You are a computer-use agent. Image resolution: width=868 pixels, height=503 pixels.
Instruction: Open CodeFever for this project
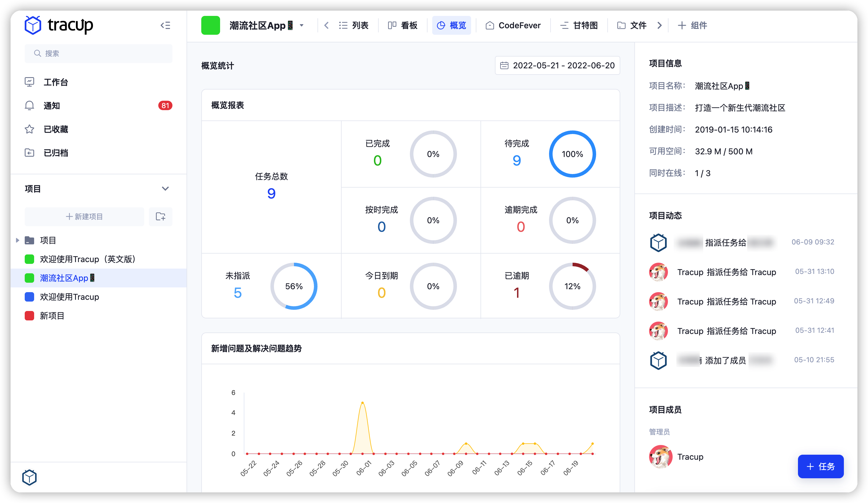[x=513, y=25]
